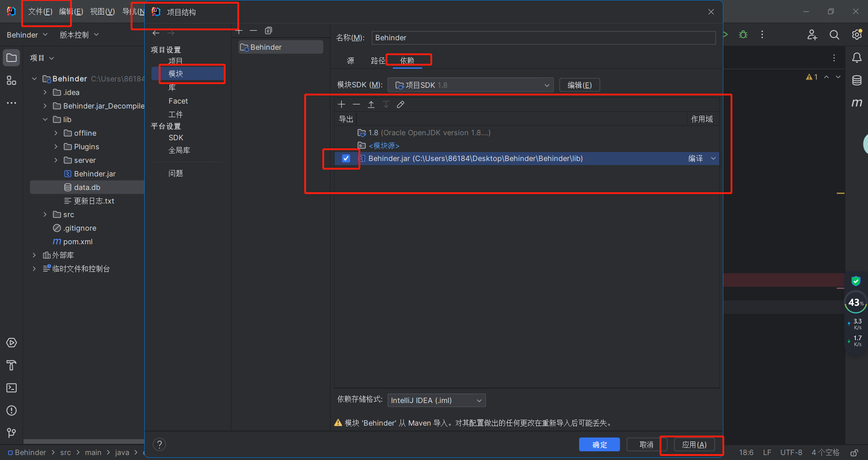
Task: Click the Code With Me user icon
Action: (812, 35)
